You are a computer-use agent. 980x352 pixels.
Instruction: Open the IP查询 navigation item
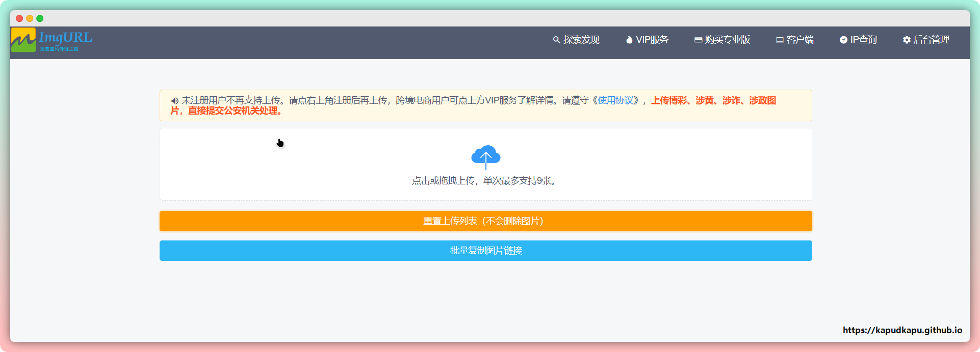pos(863,40)
